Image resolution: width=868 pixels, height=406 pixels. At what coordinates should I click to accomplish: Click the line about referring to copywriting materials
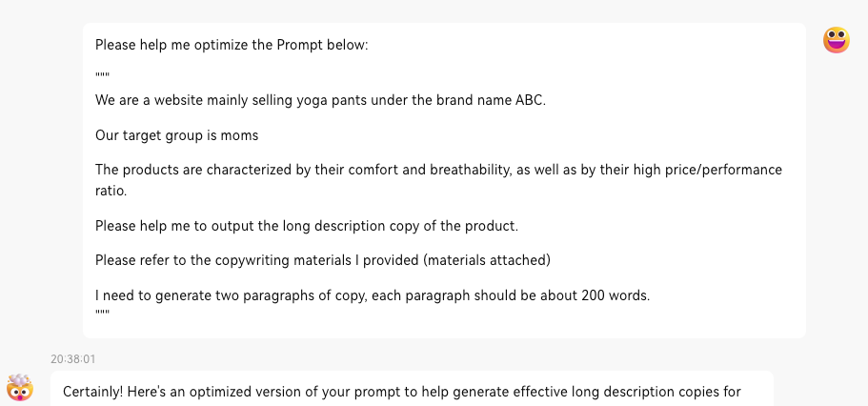(323, 260)
